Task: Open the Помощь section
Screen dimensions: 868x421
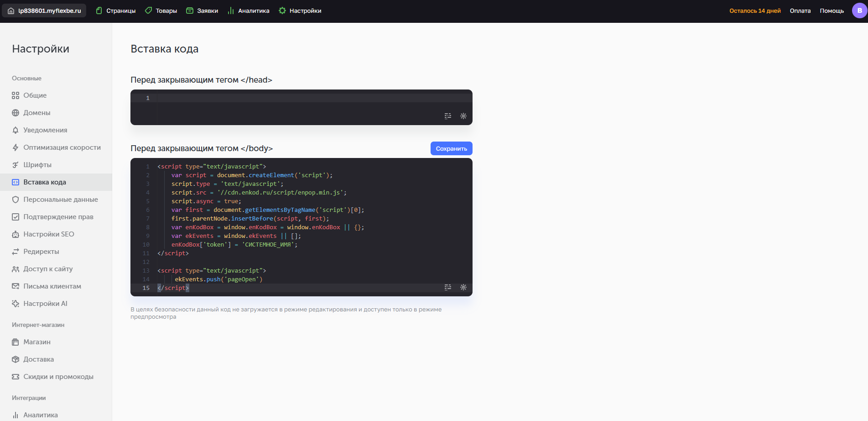Action: 832,11
